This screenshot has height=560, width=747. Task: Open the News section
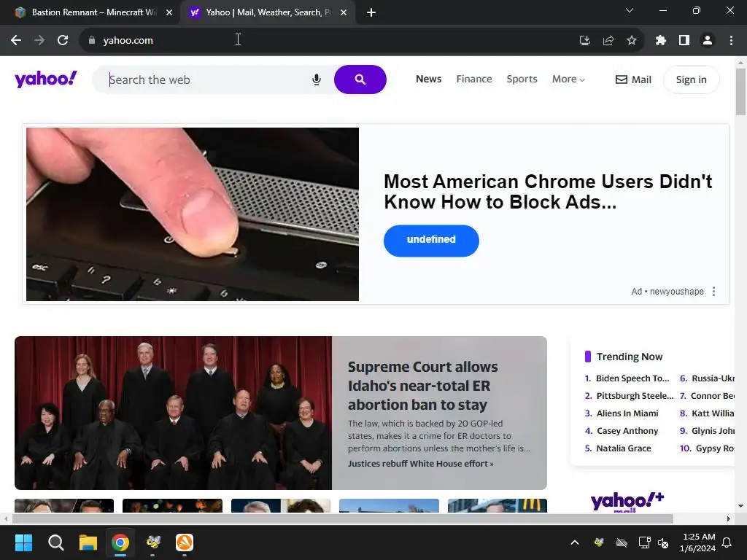pos(428,79)
